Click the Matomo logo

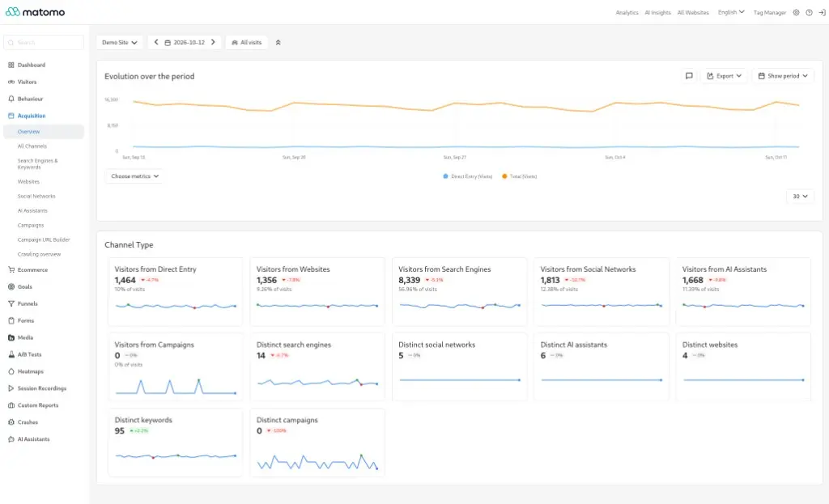[36, 11]
